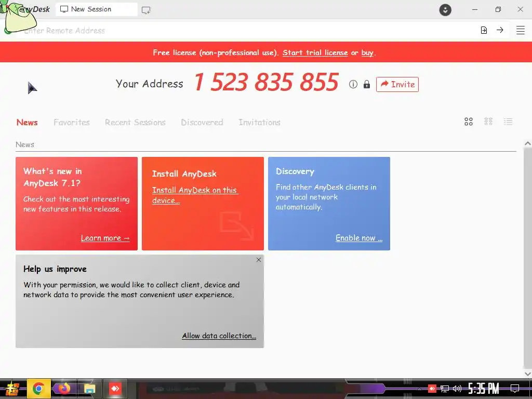532x399 pixels.
Task: Open the file transfer icon beside address bar
Action: 484,30
